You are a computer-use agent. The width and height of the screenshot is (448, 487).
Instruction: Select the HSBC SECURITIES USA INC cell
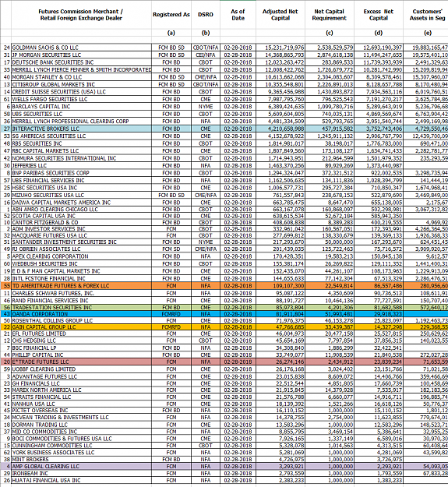coord(81,188)
